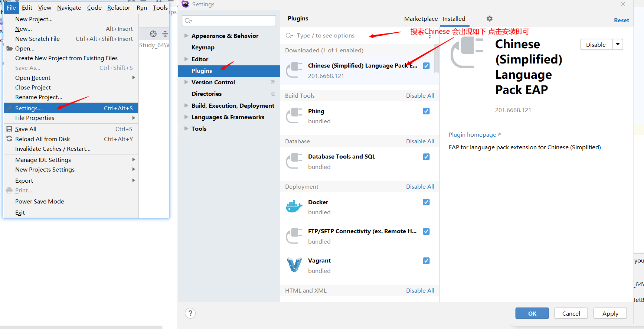Click the Open folder icon in File menu

(10, 48)
